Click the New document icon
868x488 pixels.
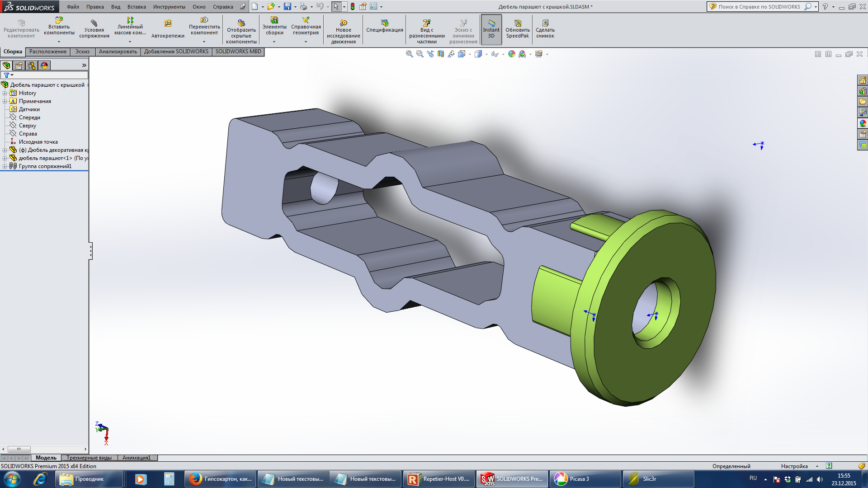(x=255, y=6)
